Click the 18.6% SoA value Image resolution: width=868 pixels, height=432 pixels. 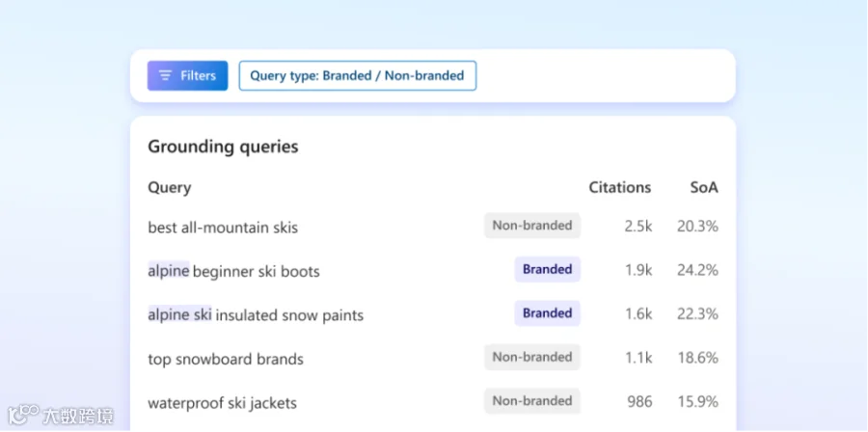pos(697,358)
